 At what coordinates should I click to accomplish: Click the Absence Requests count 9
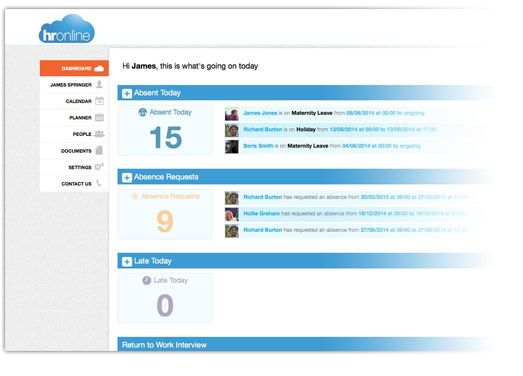click(x=165, y=222)
